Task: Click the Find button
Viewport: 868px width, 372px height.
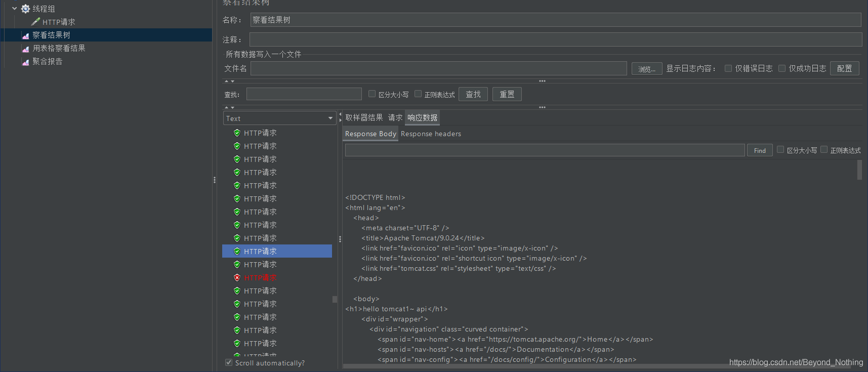Action: click(760, 150)
